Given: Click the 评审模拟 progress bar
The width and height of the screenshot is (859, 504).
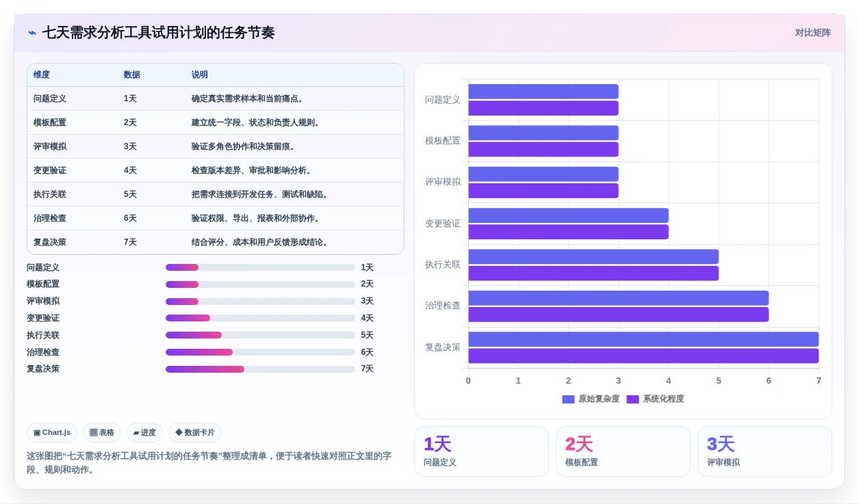Looking at the screenshot, I should 260,302.
